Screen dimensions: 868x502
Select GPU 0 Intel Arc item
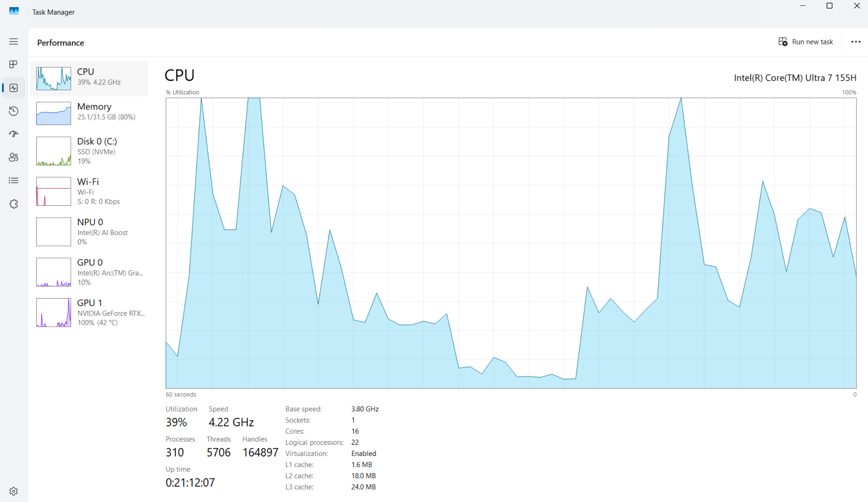[x=89, y=272]
